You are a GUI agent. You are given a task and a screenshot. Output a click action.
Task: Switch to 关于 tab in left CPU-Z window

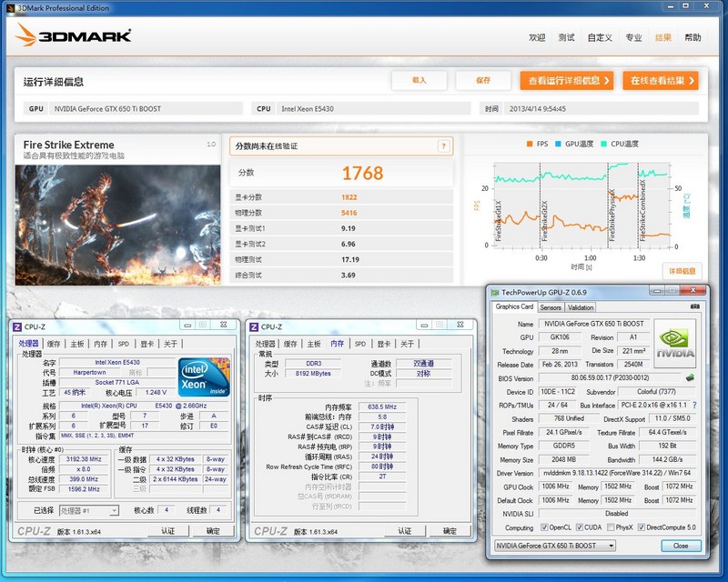point(170,344)
